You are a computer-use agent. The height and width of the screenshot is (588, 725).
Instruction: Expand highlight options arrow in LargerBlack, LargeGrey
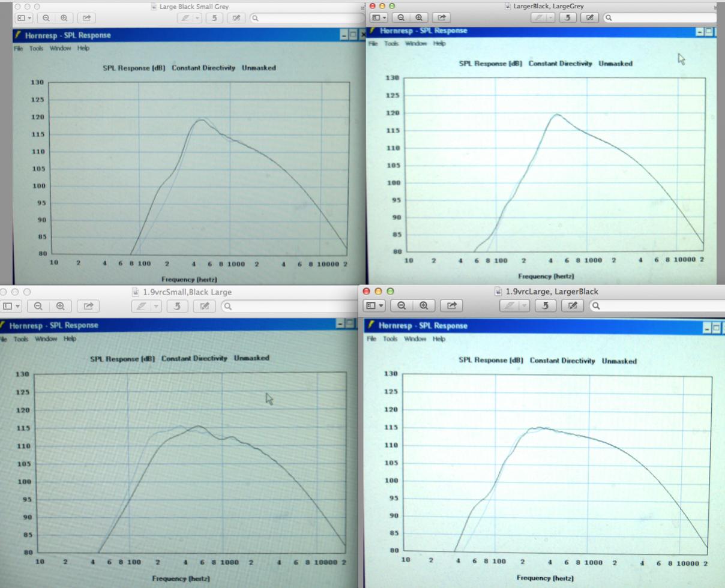click(551, 18)
